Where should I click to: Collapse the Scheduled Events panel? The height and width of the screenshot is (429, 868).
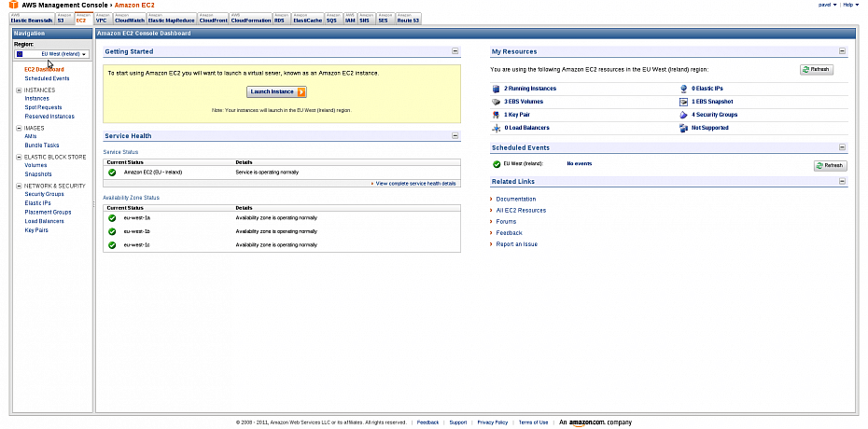point(842,147)
